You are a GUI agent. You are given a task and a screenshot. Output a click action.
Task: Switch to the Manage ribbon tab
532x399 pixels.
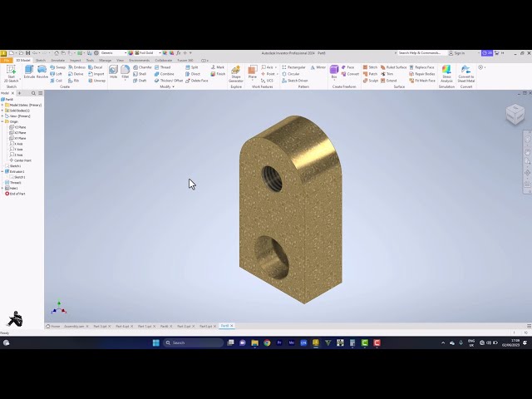click(x=106, y=61)
